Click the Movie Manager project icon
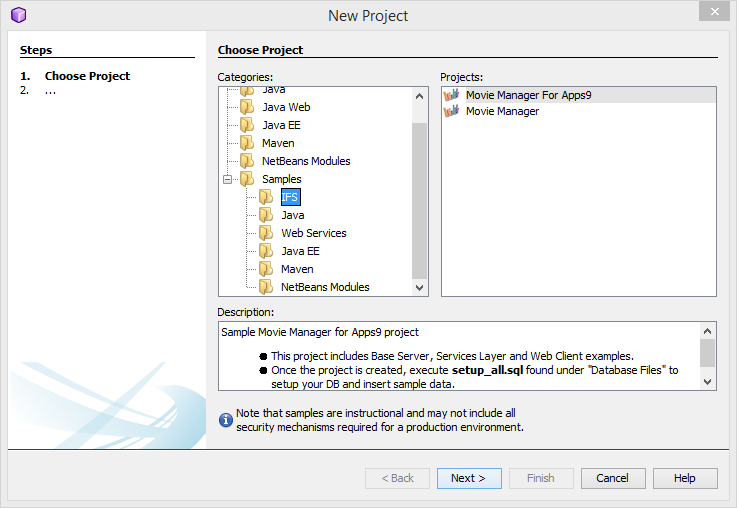Screen dimensions: 737x508 pos(451,111)
